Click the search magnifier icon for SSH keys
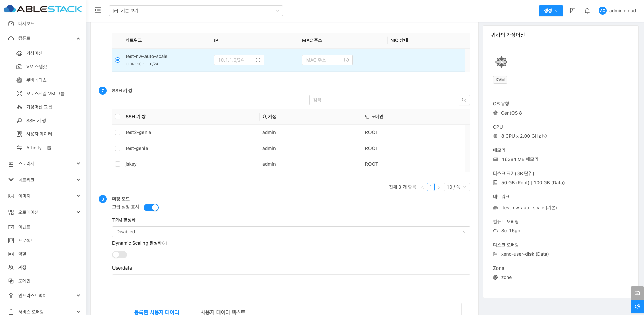The image size is (644, 315). (464, 100)
